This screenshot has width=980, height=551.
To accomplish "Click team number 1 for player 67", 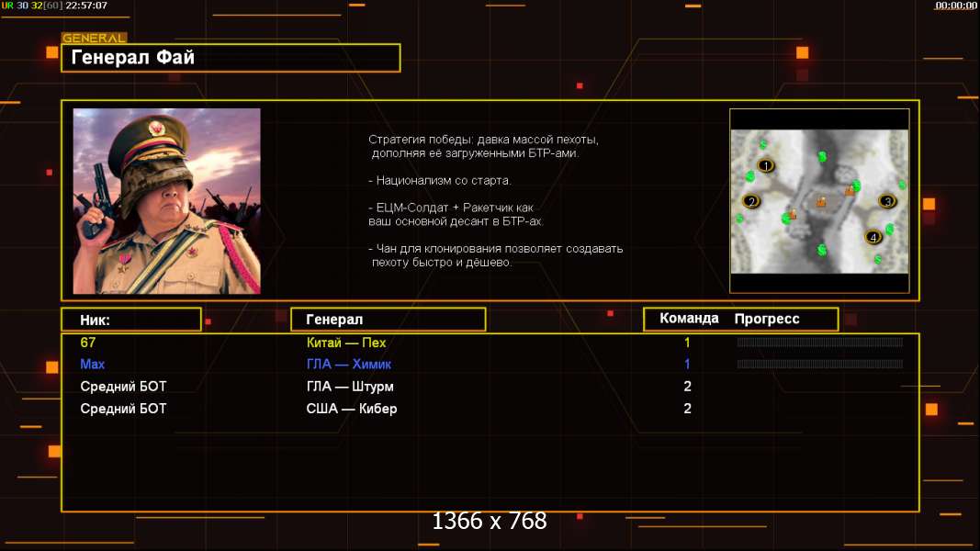I will [x=687, y=343].
